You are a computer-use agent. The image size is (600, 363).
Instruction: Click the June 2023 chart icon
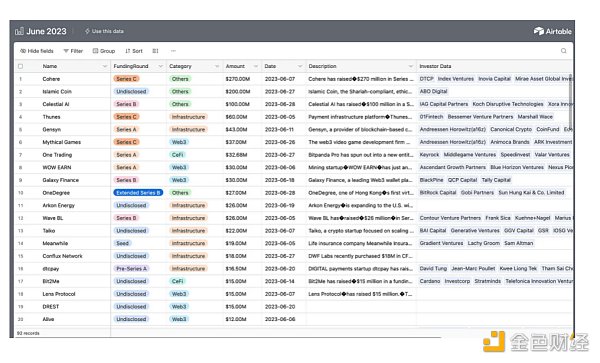(19, 31)
